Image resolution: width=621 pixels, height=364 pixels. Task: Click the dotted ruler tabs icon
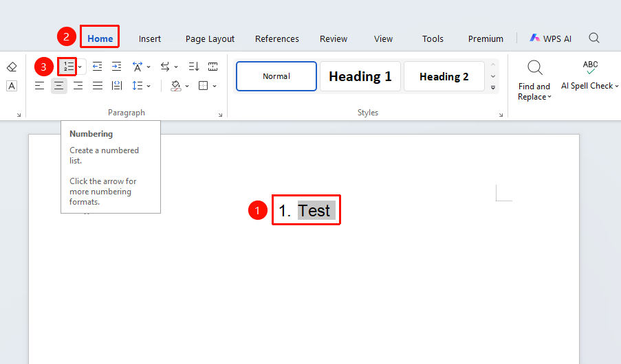[213, 67]
